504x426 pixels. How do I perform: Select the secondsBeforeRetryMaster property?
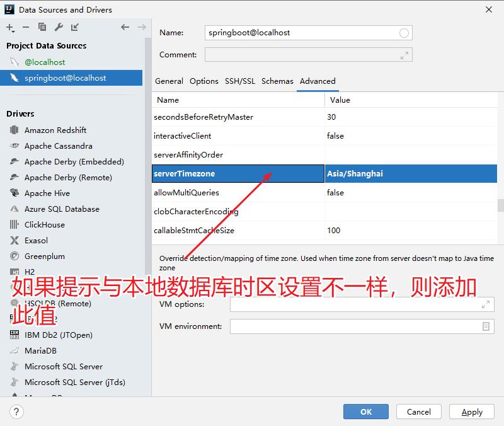(238, 117)
